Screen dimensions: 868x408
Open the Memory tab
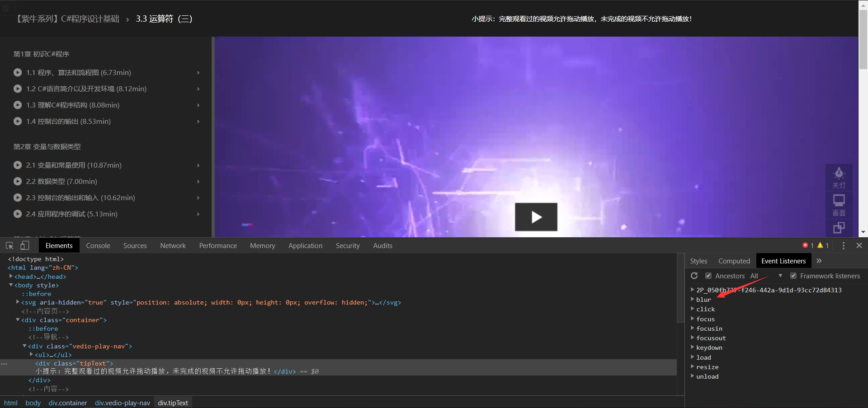(263, 245)
